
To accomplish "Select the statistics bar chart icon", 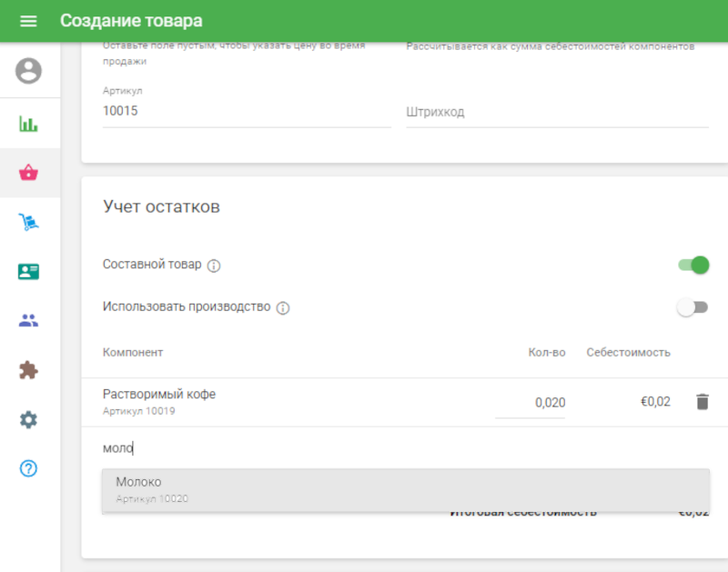I will pos(27,122).
